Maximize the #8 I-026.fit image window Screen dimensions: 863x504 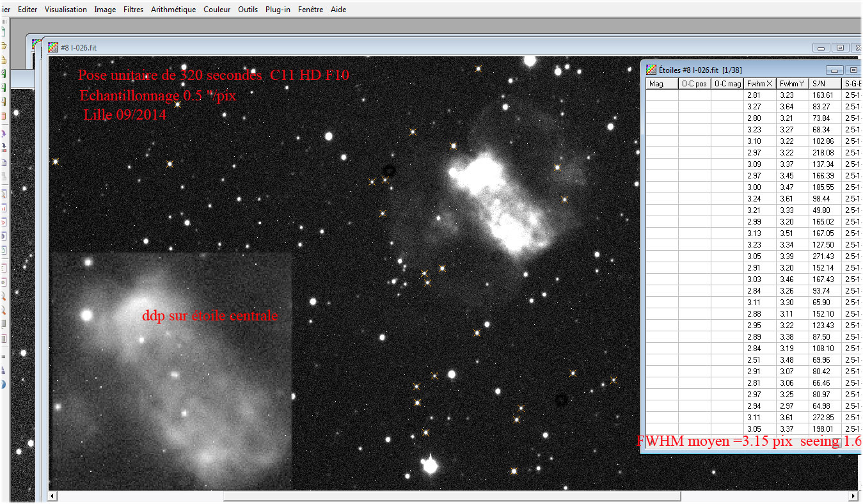(x=841, y=47)
